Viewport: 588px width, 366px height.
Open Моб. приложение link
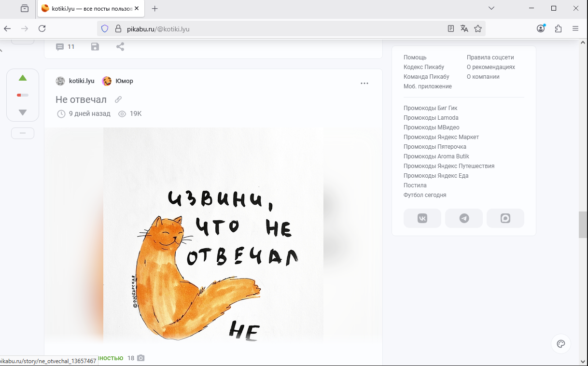pyautogui.click(x=428, y=86)
